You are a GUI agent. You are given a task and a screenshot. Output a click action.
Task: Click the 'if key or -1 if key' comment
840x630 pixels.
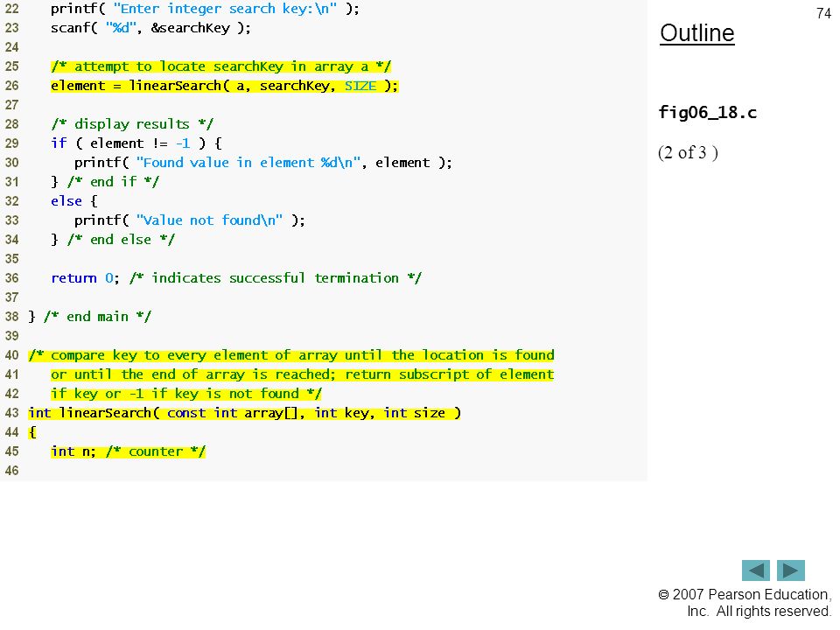pyautogui.click(x=186, y=394)
